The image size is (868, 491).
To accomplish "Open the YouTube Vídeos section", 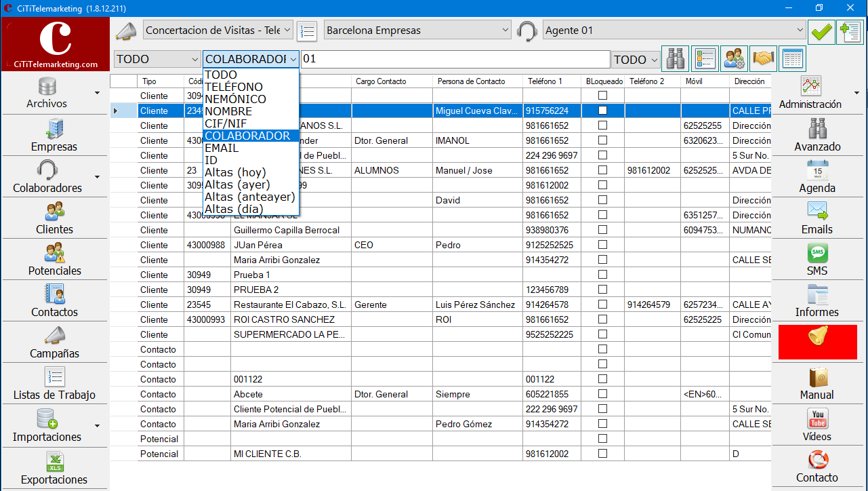I will [x=818, y=425].
